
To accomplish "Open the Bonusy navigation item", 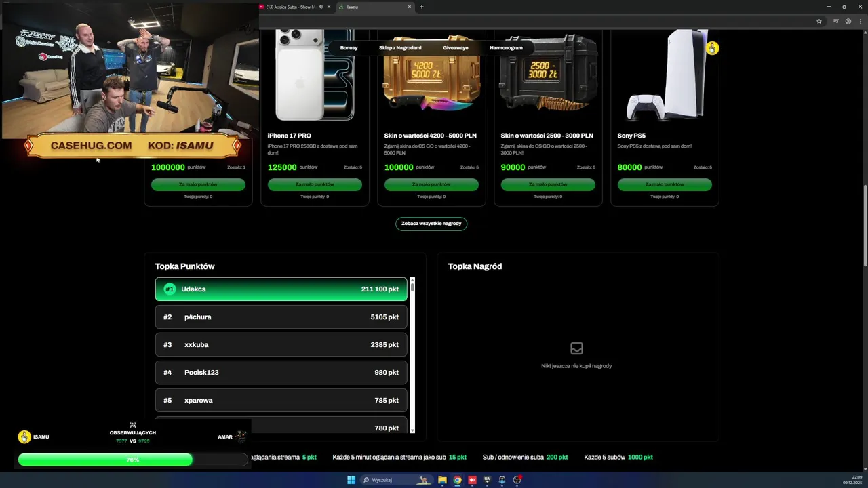I will (349, 48).
